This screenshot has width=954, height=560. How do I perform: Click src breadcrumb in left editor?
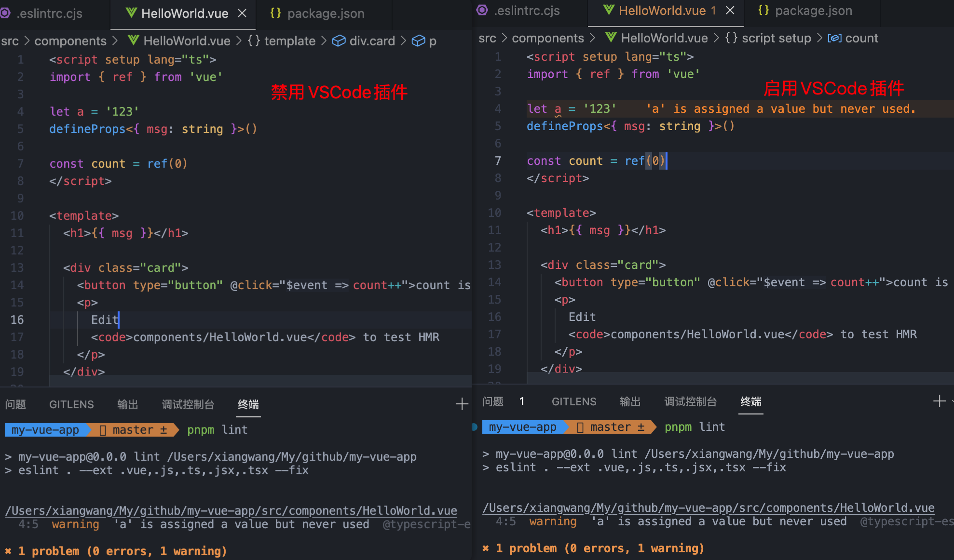(10, 41)
